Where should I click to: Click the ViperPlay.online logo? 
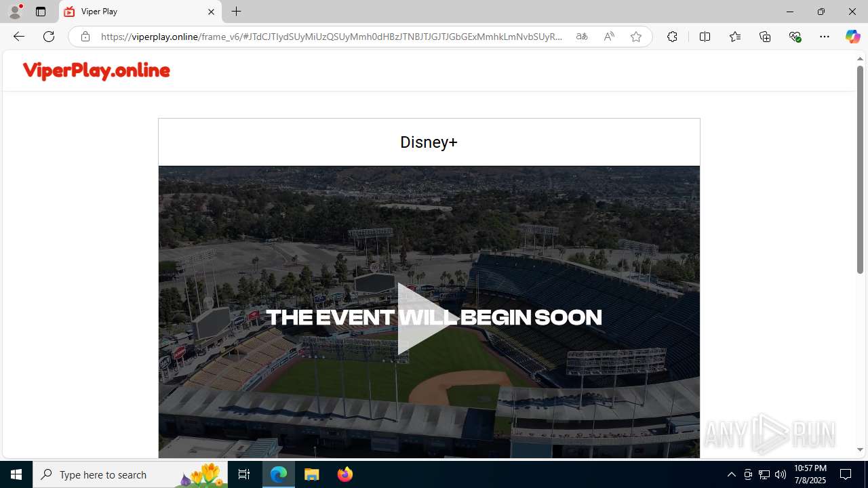(96, 70)
